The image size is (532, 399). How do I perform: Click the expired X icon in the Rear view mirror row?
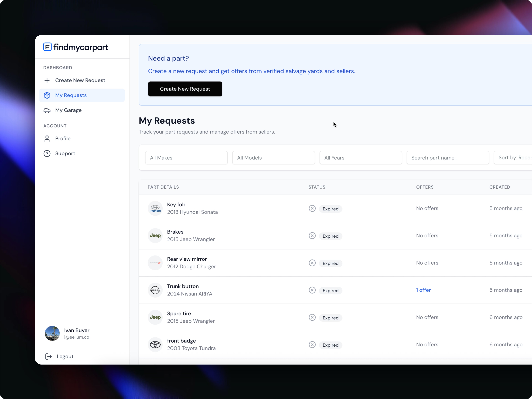tap(312, 263)
